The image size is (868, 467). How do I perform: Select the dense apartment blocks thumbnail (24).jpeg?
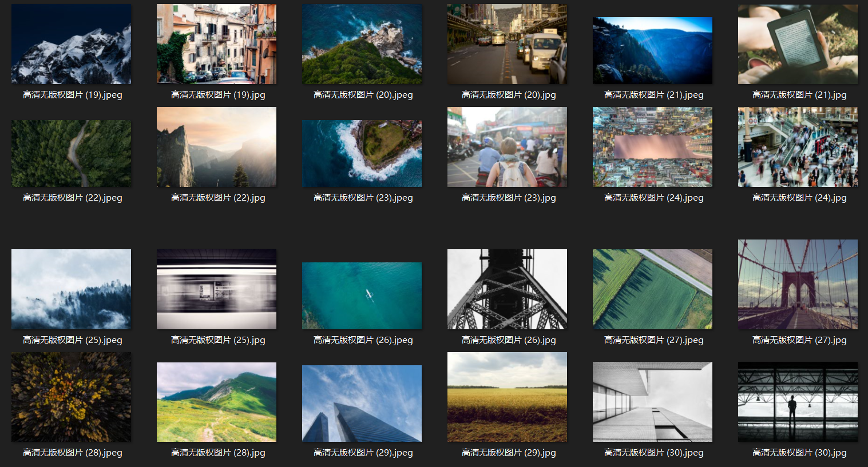pyautogui.click(x=652, y=147)
